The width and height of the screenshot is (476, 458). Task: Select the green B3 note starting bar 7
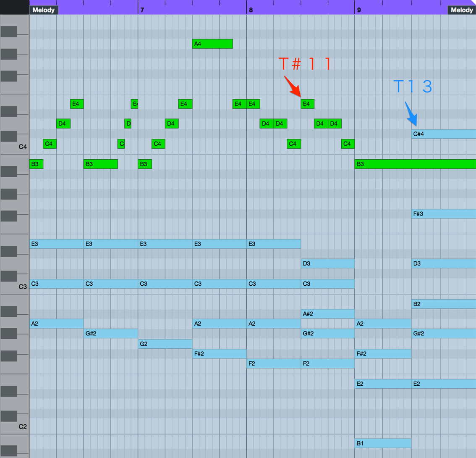point(145,164)
